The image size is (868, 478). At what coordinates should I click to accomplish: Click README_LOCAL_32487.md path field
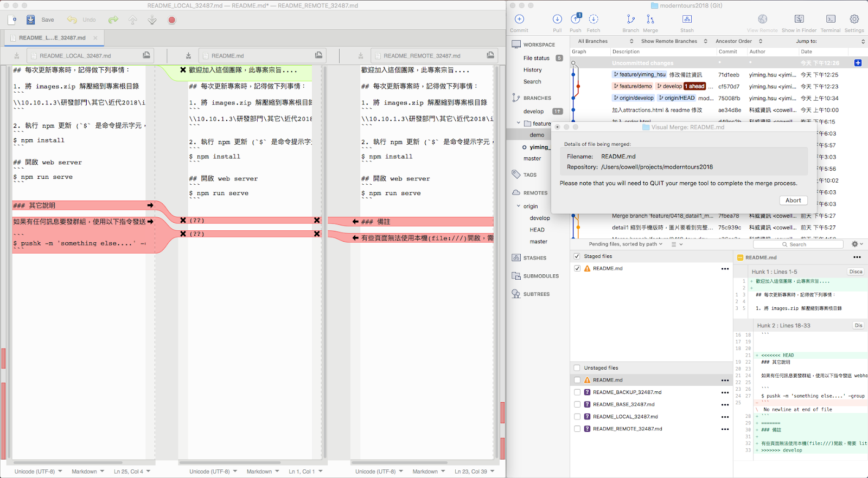tap(90, 55)
